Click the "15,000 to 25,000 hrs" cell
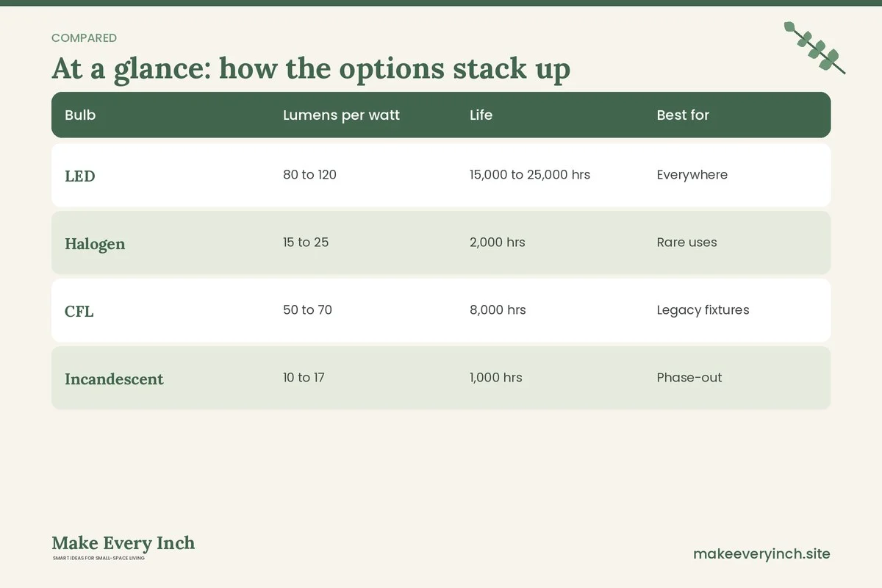 click(530, 175)
